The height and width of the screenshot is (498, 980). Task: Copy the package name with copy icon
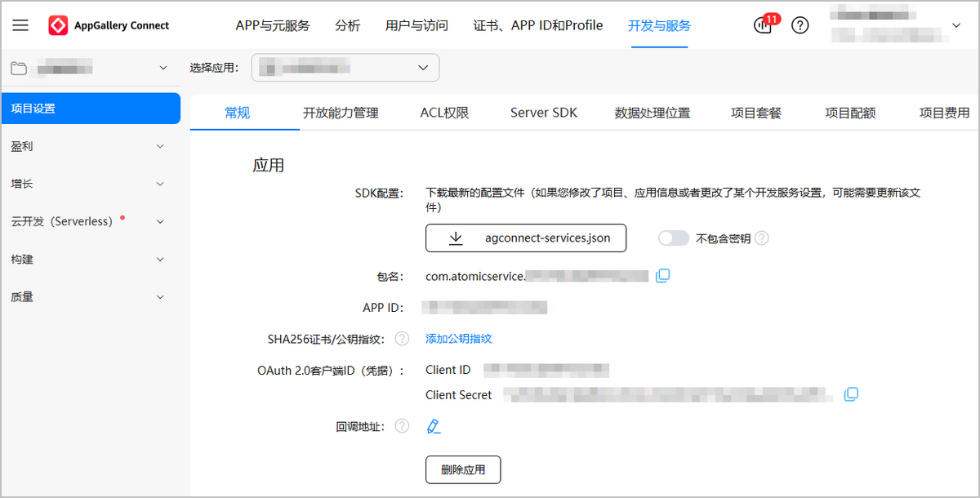click(663, 276)
